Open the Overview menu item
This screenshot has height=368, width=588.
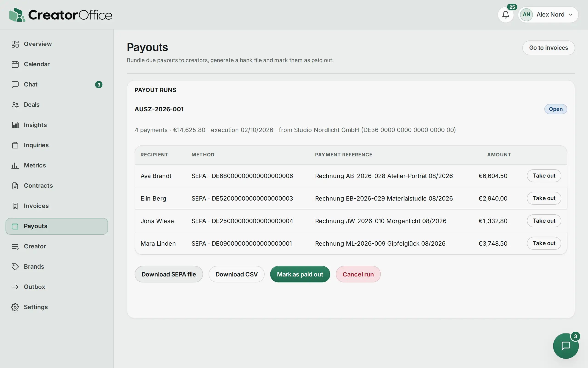tap(57, 44)
